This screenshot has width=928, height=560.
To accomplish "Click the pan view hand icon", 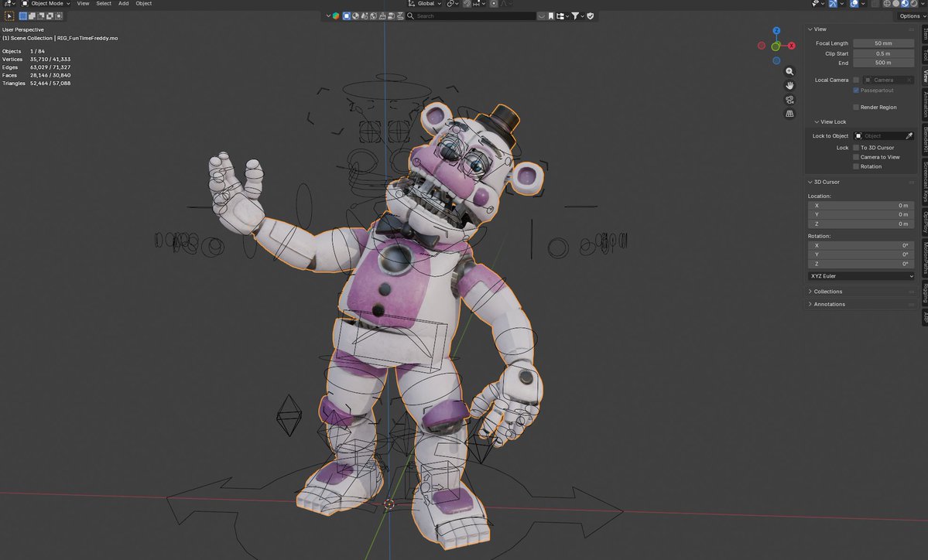I will click(789, 86).
